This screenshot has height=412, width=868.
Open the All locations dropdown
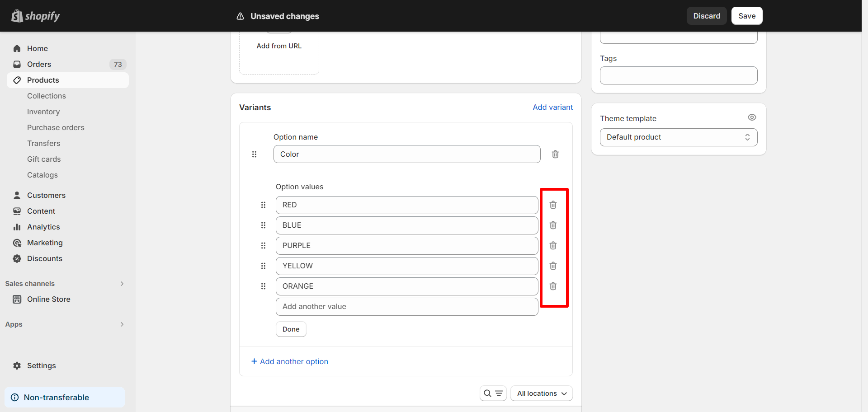pos(541,393)
